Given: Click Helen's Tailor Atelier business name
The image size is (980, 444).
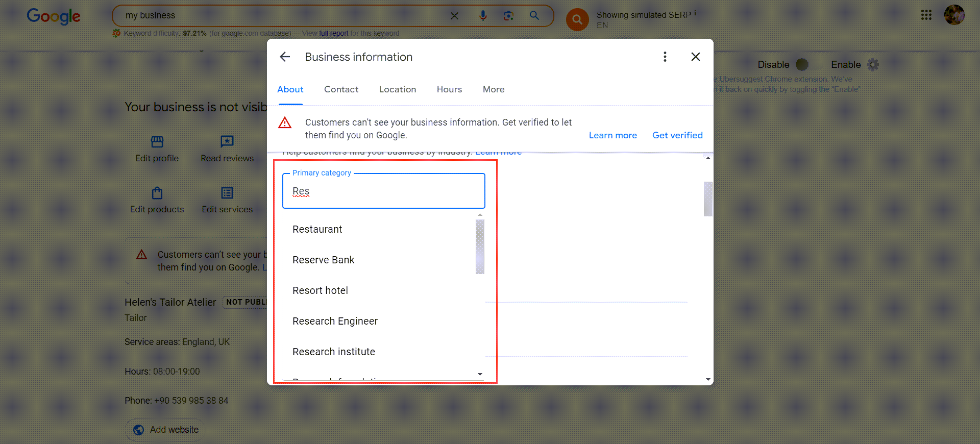Looking at the screenshot, I should [170, 302].
